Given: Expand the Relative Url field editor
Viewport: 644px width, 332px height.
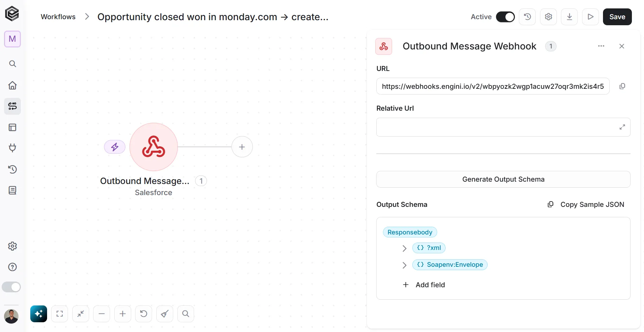Looking at the screenshot, I should click(622, 127).
